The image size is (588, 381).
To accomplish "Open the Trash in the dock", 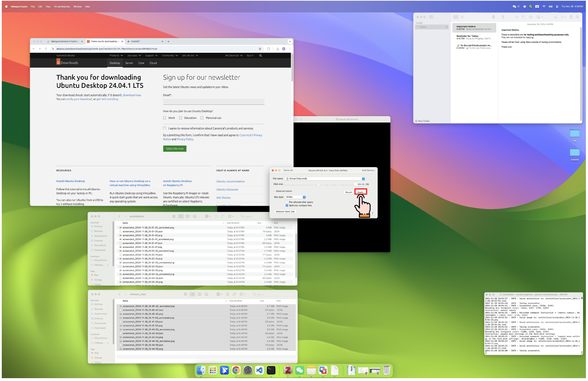I will 387,370.
